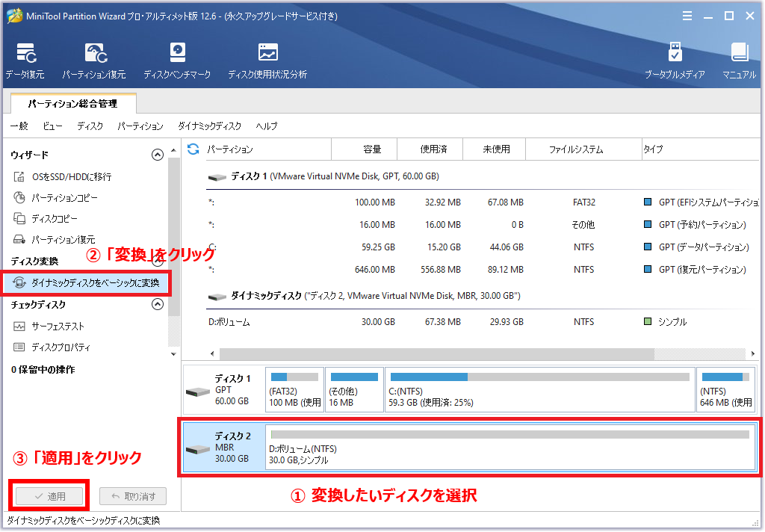Start the パーティションコピー wizard
This screenshot has width=765, height=532.
click(x=64, y=198)
